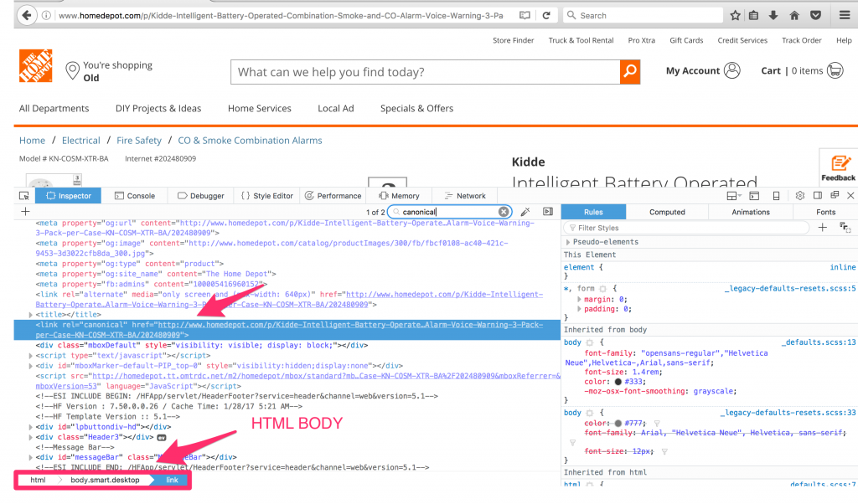Open the Animations sidebar tab
This screenshot has height=504, width=858.
point(751,212)
